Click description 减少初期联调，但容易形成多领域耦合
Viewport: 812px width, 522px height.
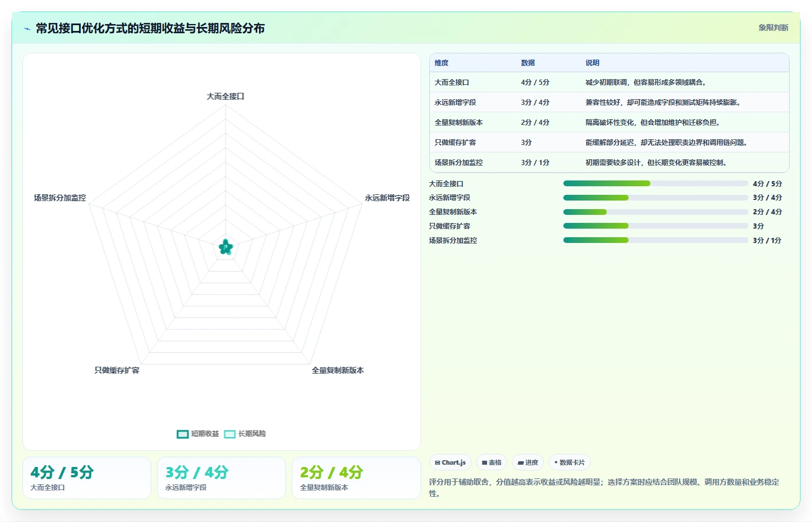tap(647, 83)
